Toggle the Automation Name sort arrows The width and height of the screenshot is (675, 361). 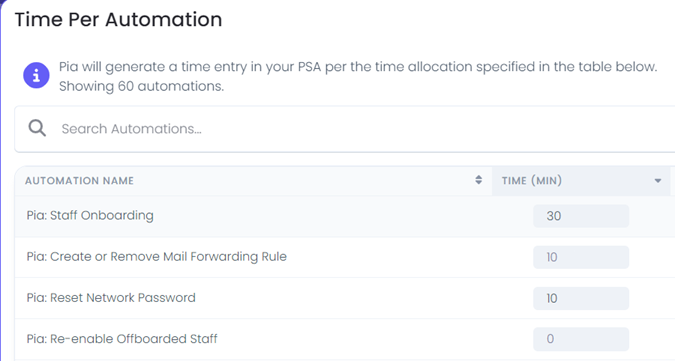pos(479,180)
